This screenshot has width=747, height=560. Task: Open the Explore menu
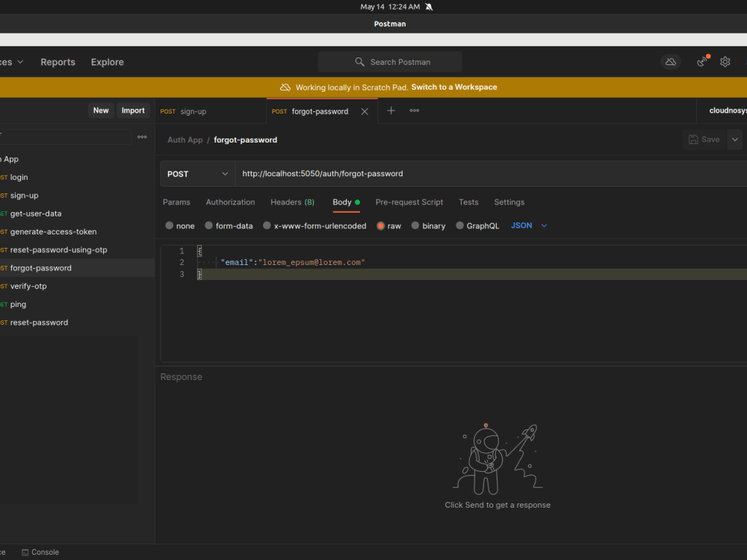107,62
